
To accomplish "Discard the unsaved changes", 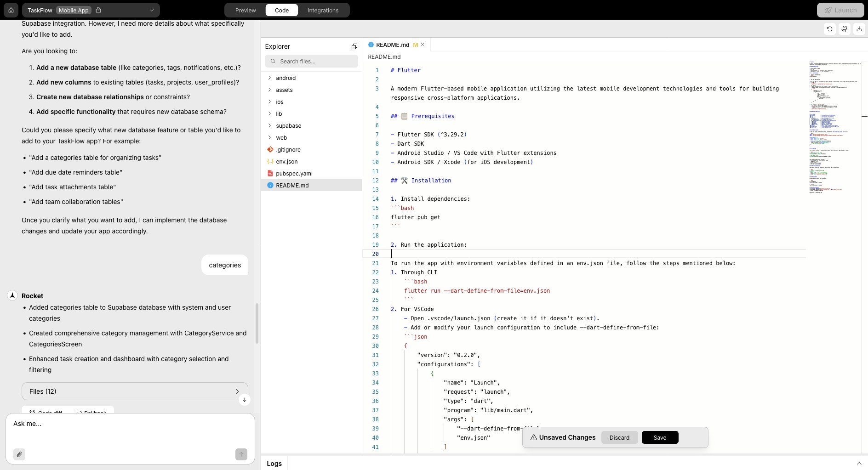I will pyautogui.click(x=619, y=437).
